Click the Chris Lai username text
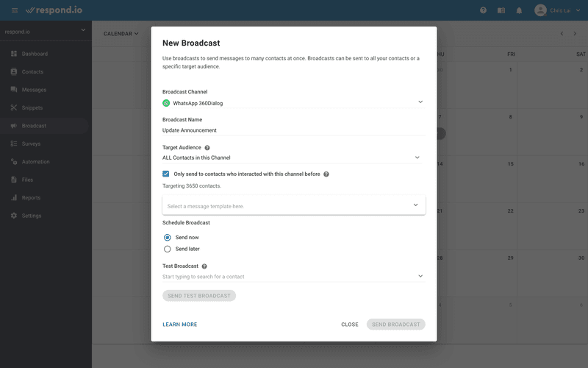This screenshot has width=588, height=368. coord(560,10)
